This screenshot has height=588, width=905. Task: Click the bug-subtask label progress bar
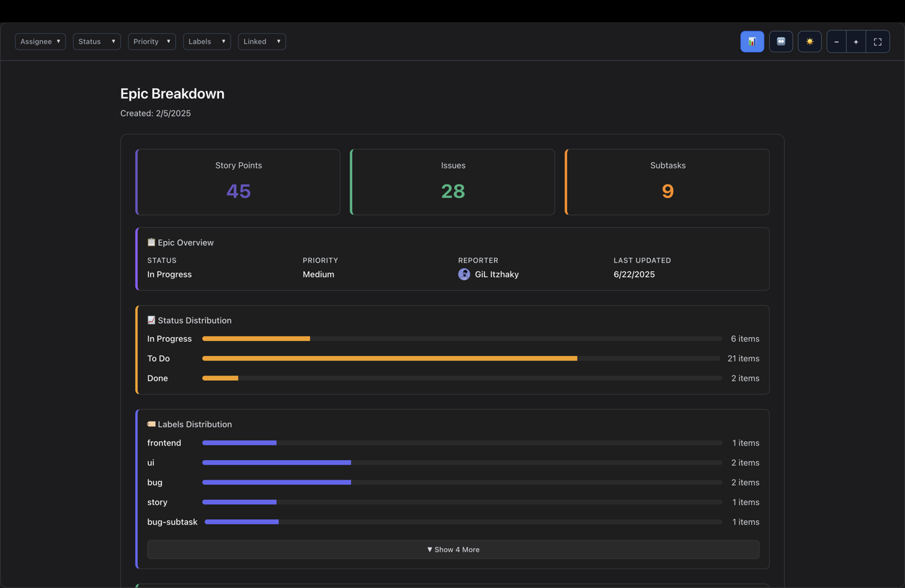[x=463, y=522]
